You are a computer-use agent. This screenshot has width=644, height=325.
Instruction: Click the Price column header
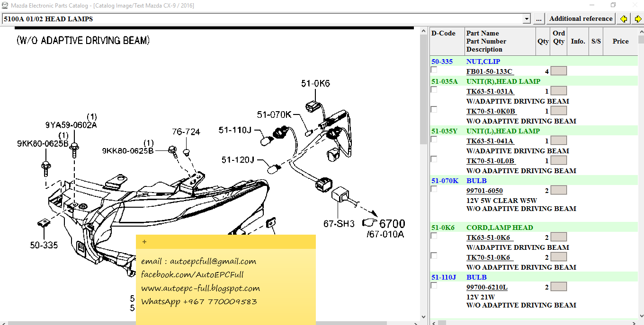(620, 41)
